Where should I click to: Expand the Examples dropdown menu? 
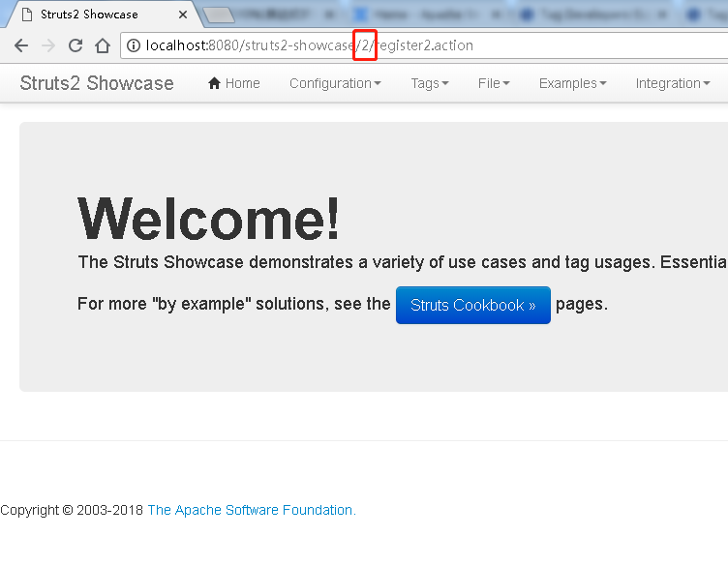coord(572,83)
